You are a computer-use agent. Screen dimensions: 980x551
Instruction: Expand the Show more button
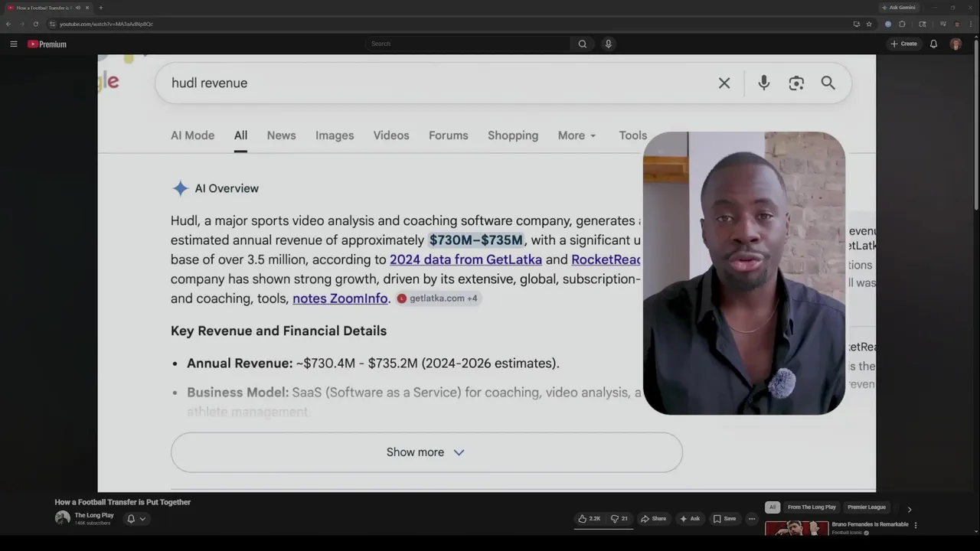point(426,452)
